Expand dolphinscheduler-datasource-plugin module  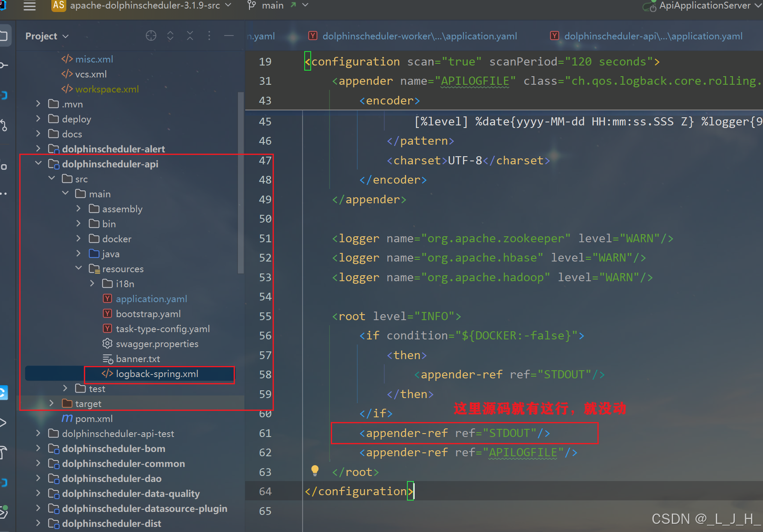coord(38,508)
